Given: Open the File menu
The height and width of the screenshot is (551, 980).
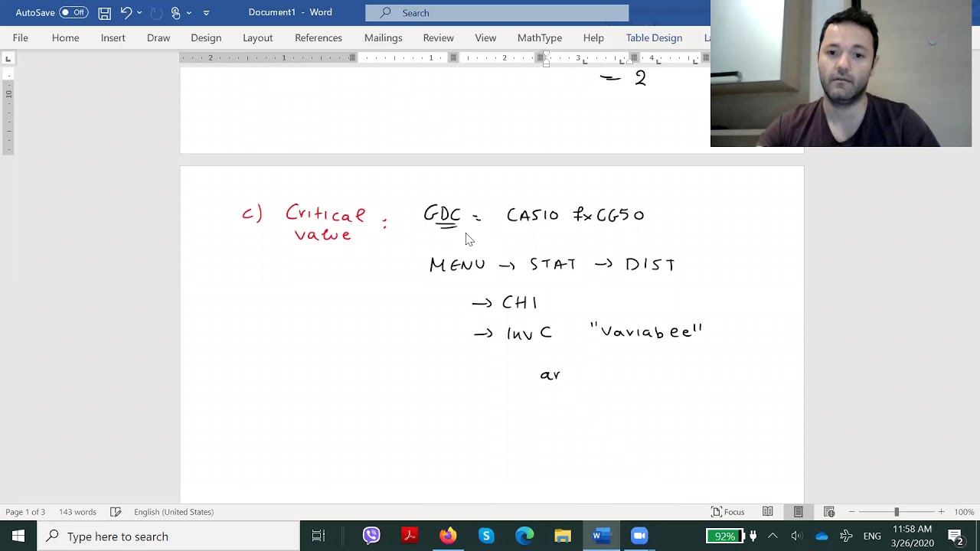Looking at the screenshot, I should (21, 37).
